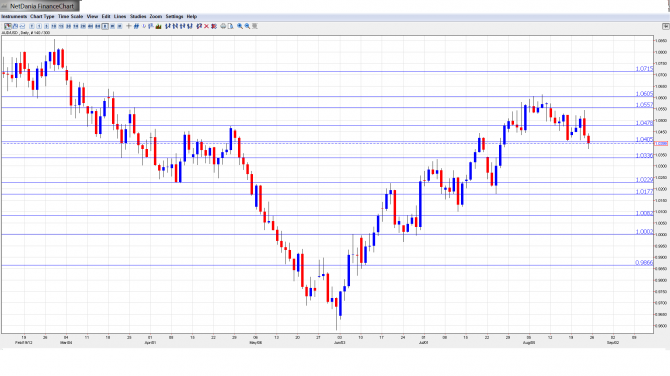Screen dimensions: 670x376
Task: Open the green studies indicator icon
Action: pyautogui.click(x=159, y=26)
